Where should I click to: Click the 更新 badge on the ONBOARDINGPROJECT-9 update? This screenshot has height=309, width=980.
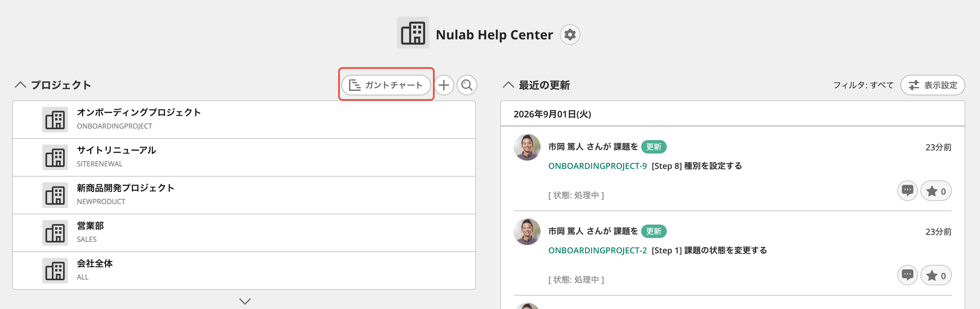(x=654, y=147)
